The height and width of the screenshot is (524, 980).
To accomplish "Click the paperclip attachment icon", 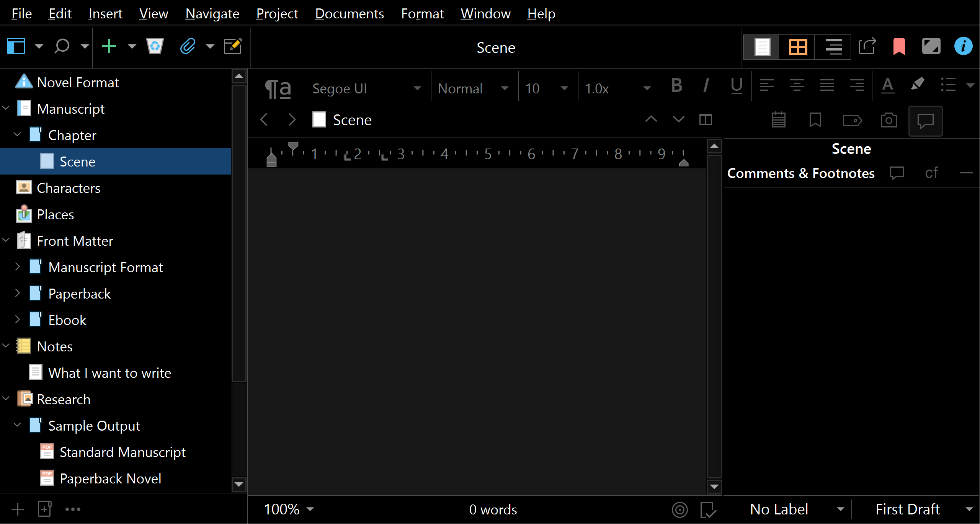I will pyautogui.click(x=188, y=47).
